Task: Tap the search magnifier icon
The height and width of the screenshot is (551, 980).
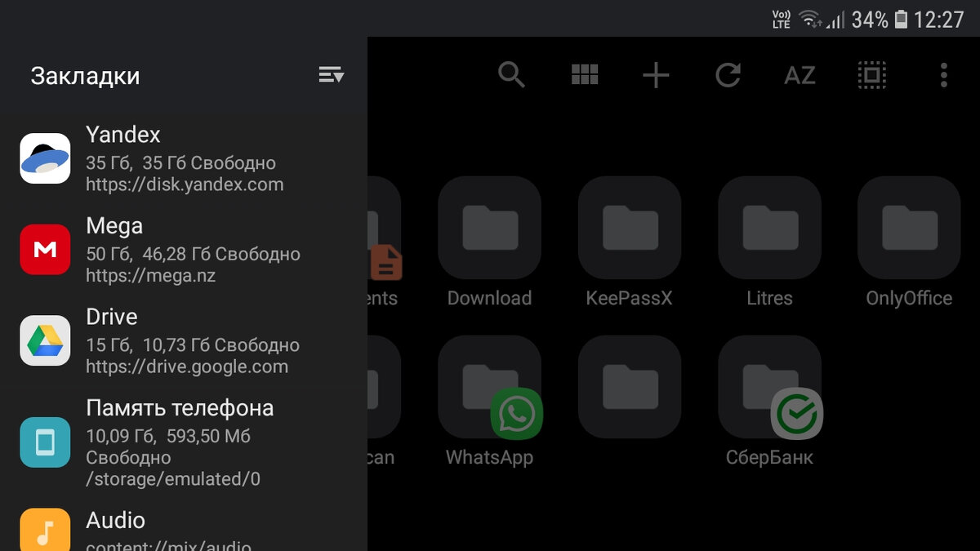Action: click(512, 75)
